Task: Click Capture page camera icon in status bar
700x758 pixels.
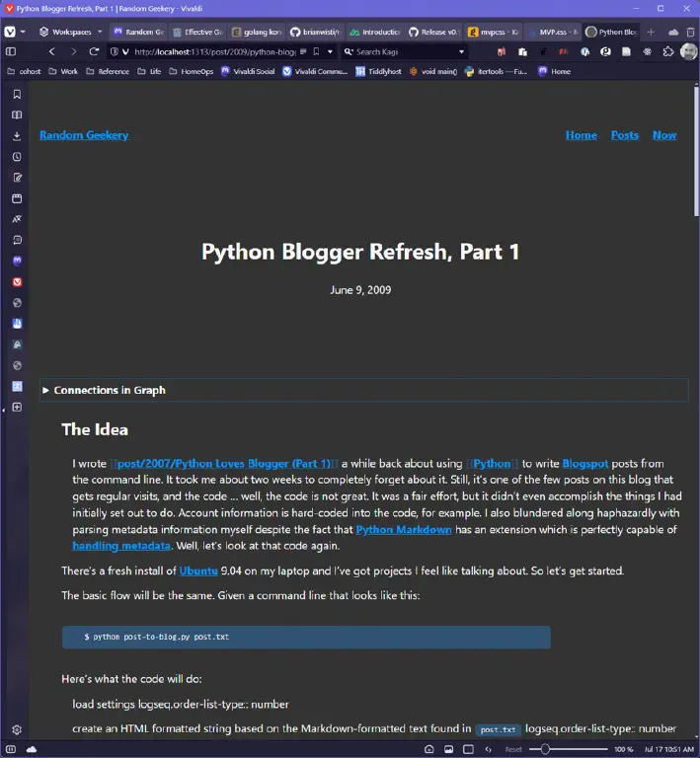Action: coord(428,749)
